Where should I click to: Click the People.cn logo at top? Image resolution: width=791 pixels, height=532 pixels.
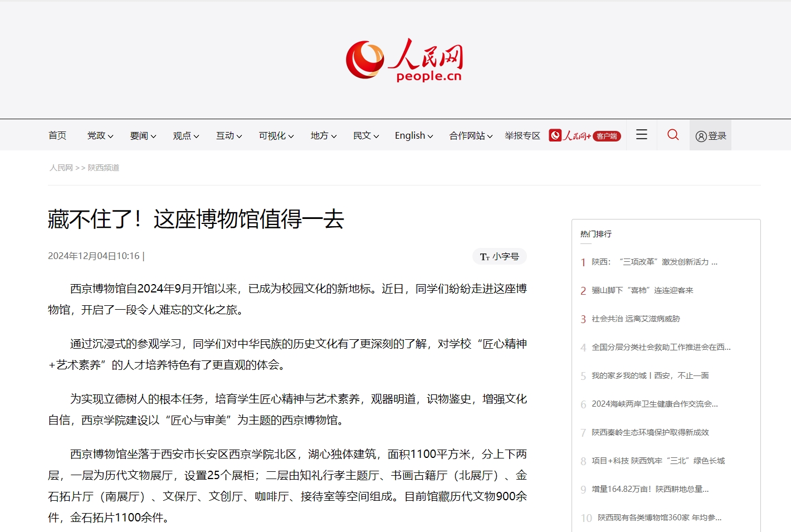click(x=404, y=60)
